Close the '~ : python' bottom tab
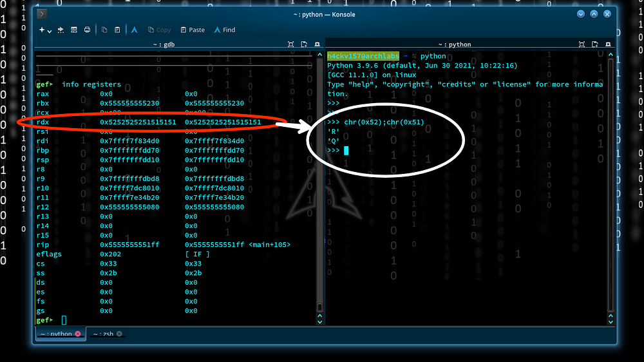Image resolution: width=644 pixels, height=362 pixels. (x=78, y=334)
